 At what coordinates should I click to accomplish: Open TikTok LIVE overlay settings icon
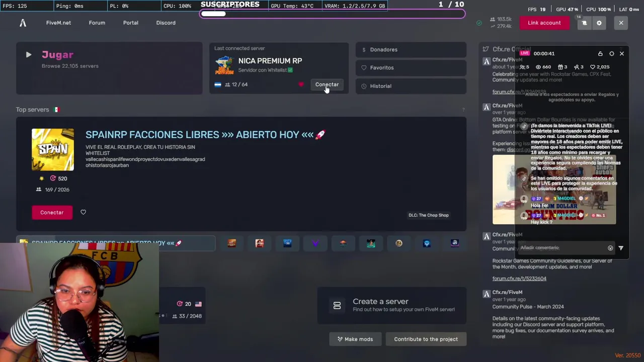point(612,54)
